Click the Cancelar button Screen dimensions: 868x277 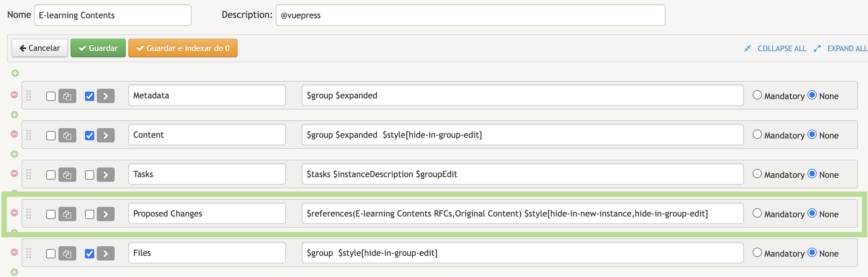click(x=40, y=48)
